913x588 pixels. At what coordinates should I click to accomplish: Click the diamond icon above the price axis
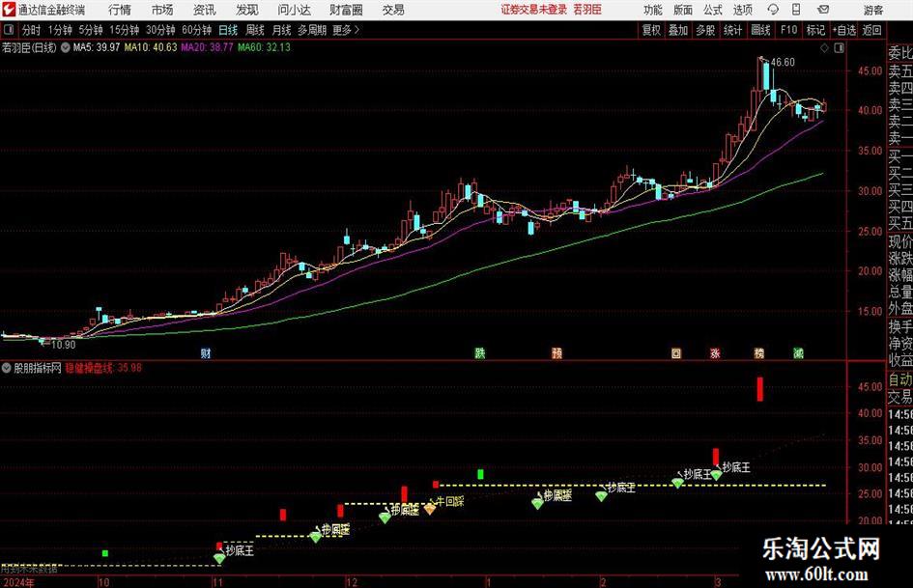[824, 48]
